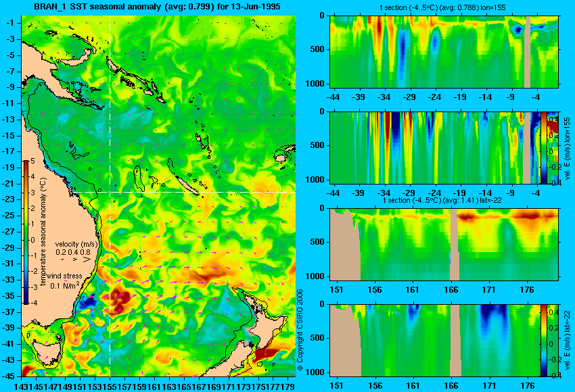575x392 pixels.
Task: Click the red warm eddy near latitude -35
Action: point(118,301)
